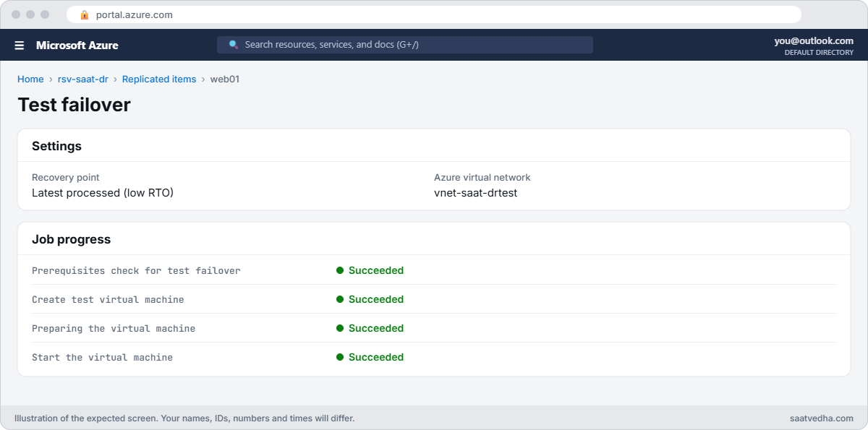The image size is (868, 430).
Task: Click Succeeded status of Preparing the virtual machine
Action: point(370,328)
